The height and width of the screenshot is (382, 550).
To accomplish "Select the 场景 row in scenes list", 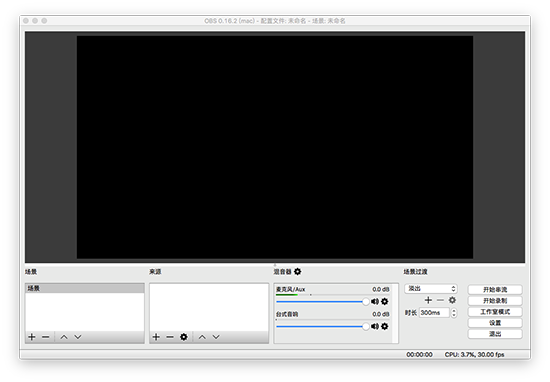I will (x=85, y=288).
